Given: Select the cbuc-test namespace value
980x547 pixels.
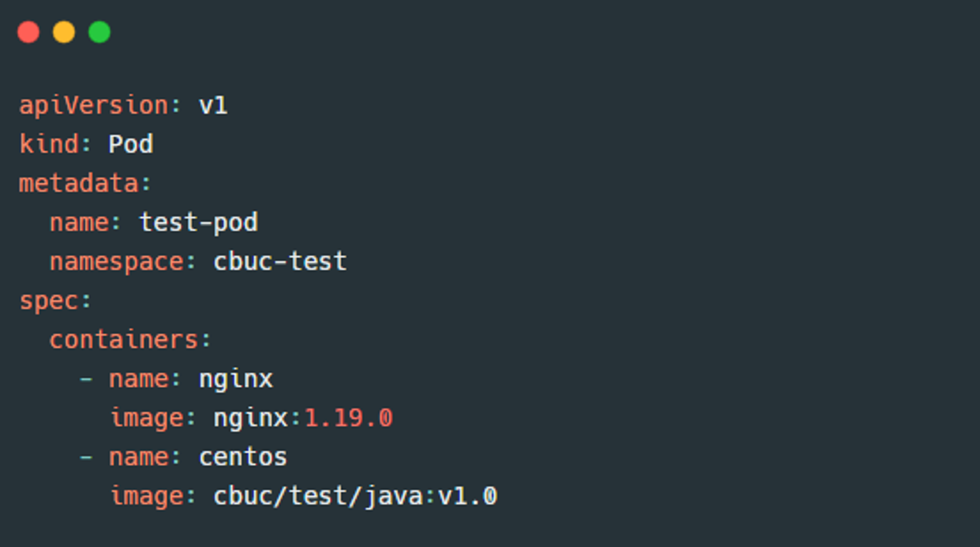Looking at the screenshot, I should coord(280,261).
